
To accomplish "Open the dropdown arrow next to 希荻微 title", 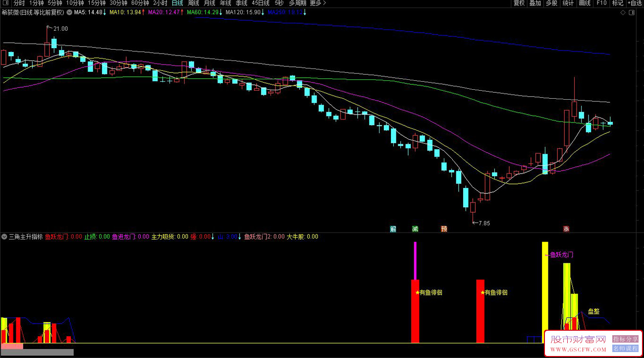I will [68, 12].
